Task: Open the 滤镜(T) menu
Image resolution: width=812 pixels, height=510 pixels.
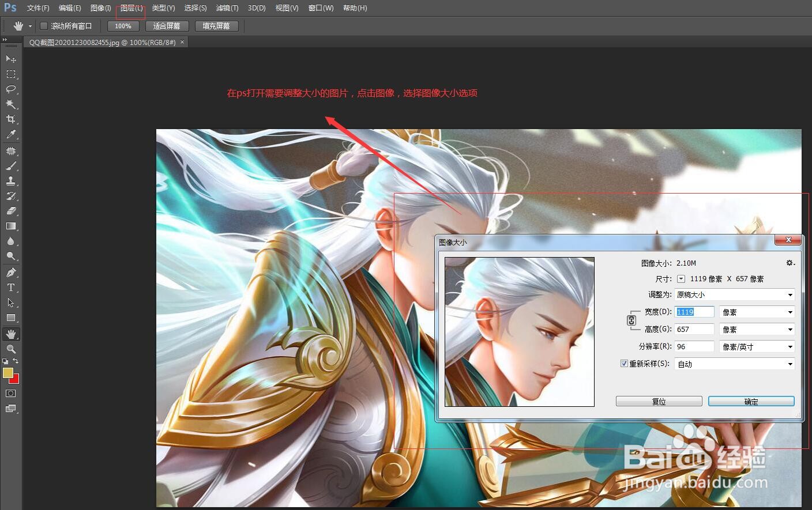Action: (x=227, y=8)
